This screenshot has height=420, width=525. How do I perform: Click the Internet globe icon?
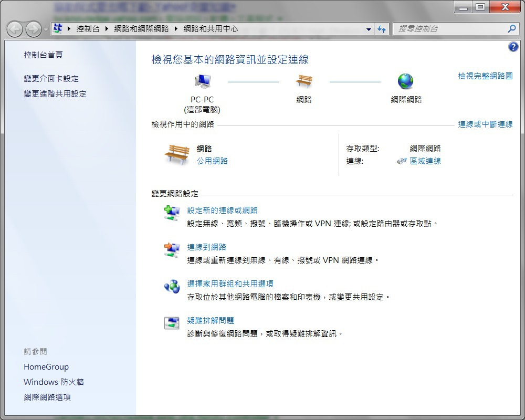click(405, 81)
